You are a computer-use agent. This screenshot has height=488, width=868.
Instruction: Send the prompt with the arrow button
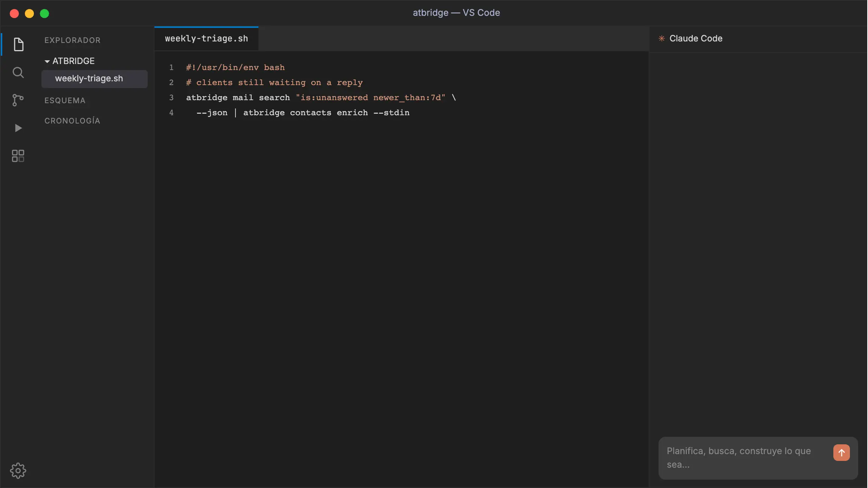tap(841, 453)
